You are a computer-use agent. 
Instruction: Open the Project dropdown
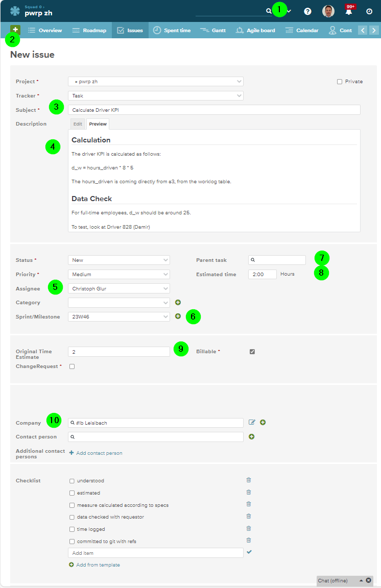[x=155, y=81]
